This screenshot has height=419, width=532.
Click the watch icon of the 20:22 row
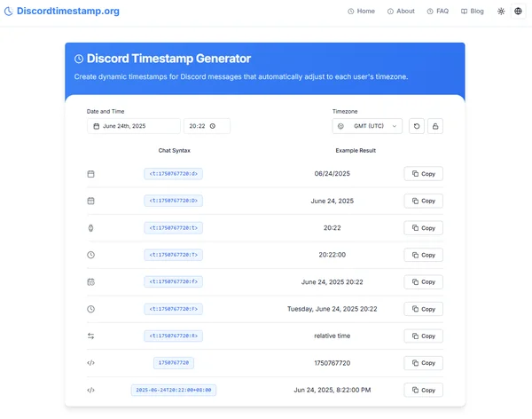(91, 228)
